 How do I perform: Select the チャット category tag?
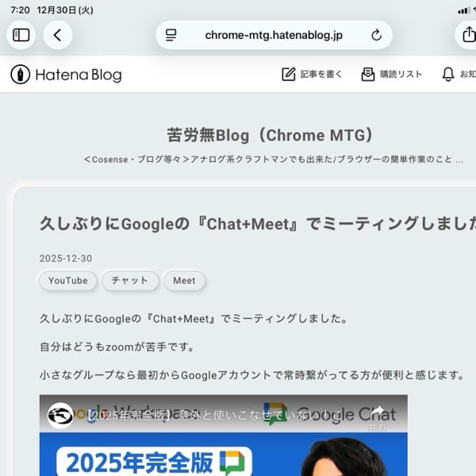(x=130, y=281)
